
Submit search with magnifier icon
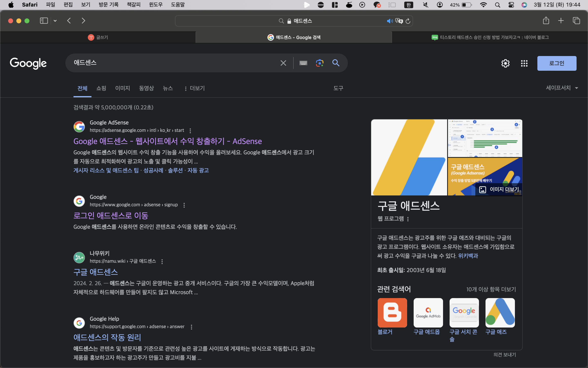point(336,63)
